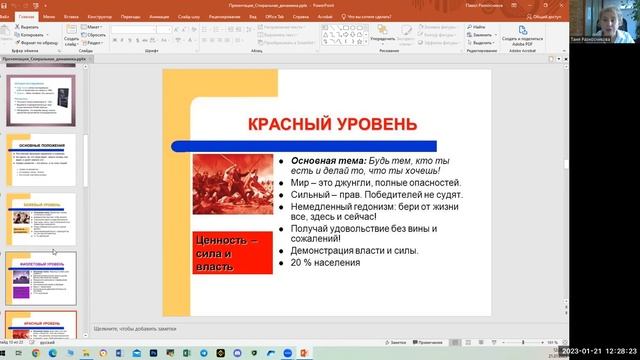Select the 'Красный уровень' slide thumbnail

[x=41, y=325]
